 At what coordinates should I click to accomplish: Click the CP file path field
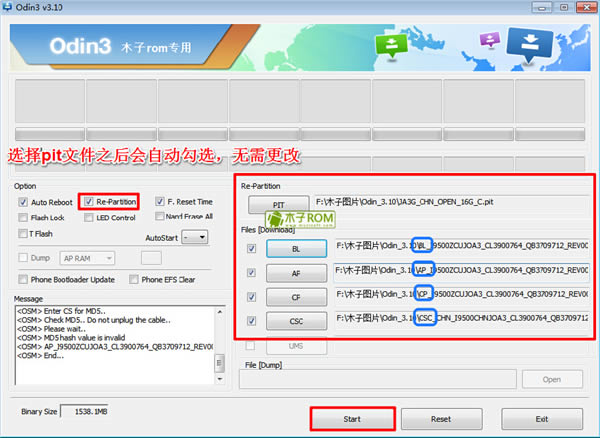point(462,295)
